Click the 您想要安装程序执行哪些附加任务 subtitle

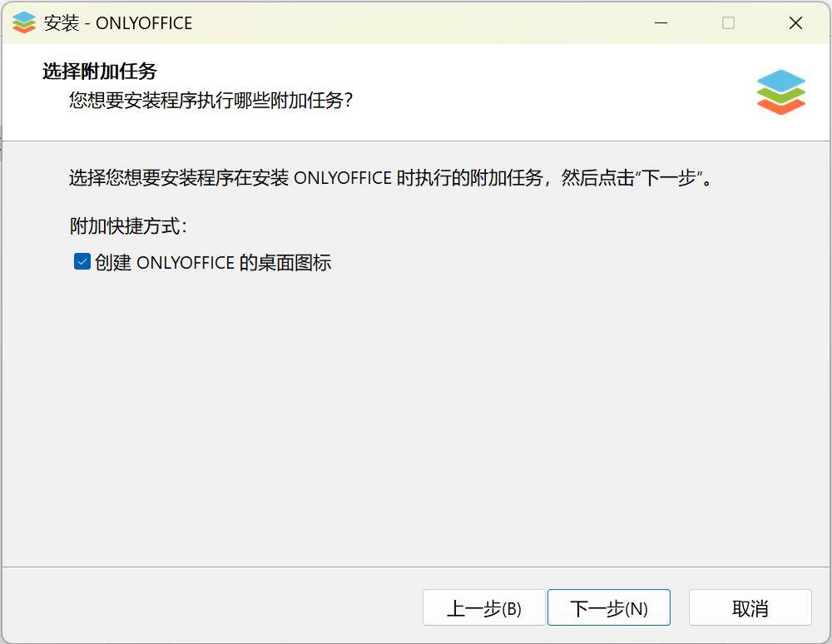210,100
